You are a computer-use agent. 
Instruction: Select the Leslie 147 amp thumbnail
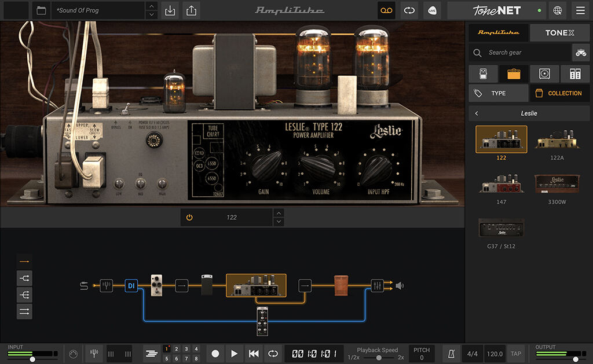[x=501, y=183]
